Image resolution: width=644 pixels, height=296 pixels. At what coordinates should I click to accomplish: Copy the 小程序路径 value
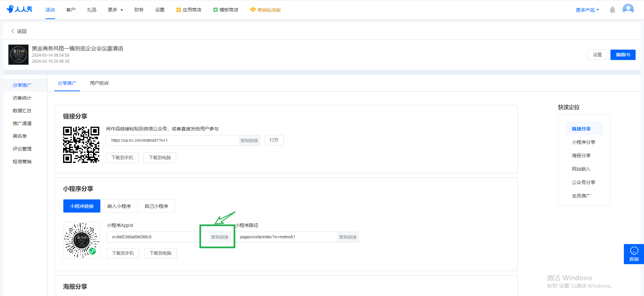click(x=348, y=237)
